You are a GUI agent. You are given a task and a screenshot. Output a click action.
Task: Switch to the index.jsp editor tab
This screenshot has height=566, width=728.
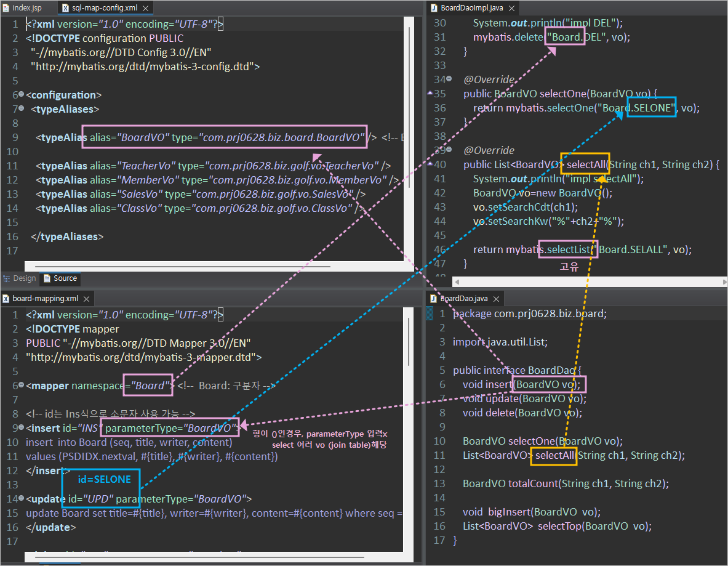22,7
